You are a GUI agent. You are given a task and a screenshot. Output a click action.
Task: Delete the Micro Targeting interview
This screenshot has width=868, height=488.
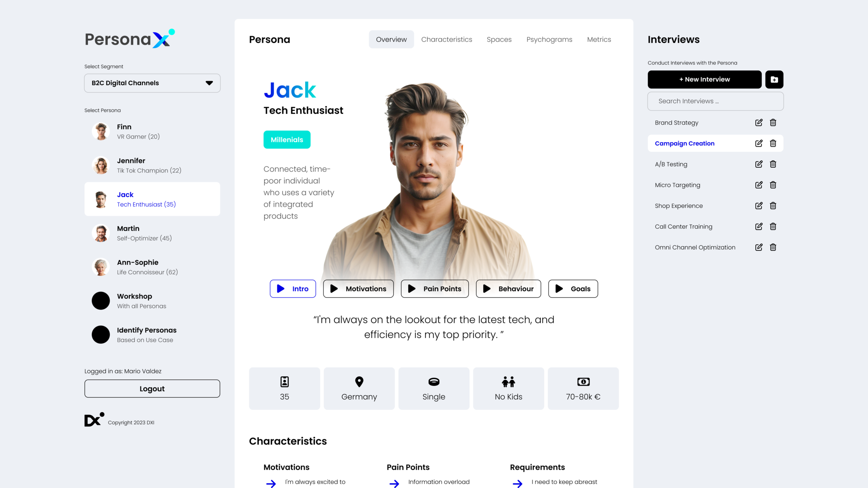(x=773, y=185)
